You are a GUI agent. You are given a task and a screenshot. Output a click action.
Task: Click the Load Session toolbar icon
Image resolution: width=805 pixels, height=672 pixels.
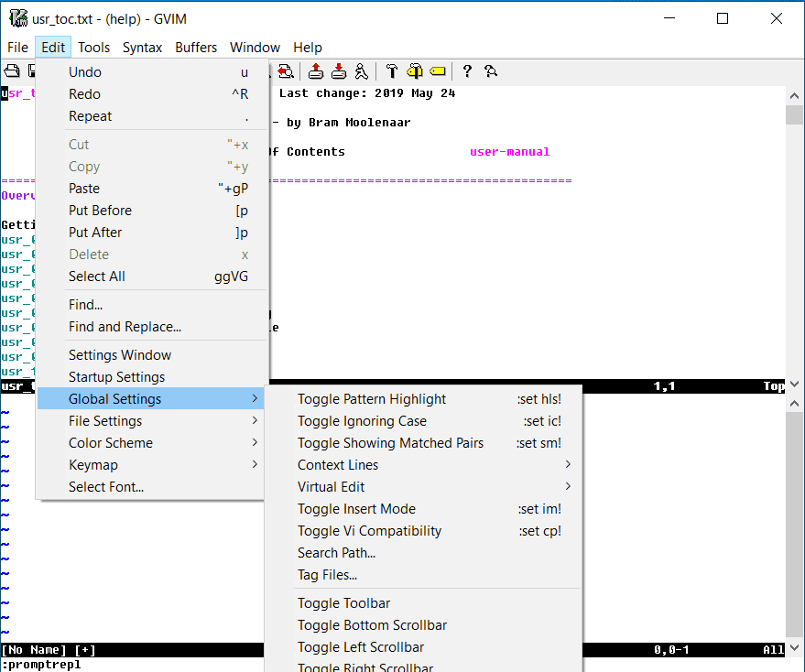click(316, 70)
